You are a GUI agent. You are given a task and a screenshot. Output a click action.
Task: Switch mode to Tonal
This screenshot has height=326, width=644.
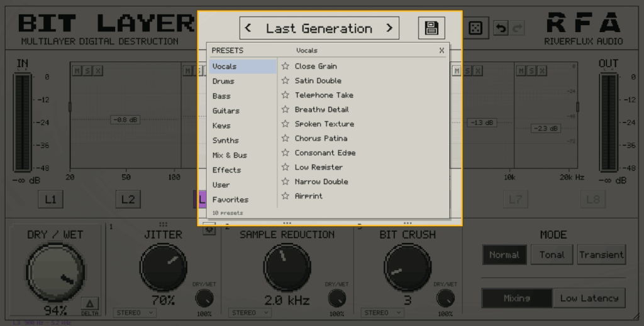552,254
